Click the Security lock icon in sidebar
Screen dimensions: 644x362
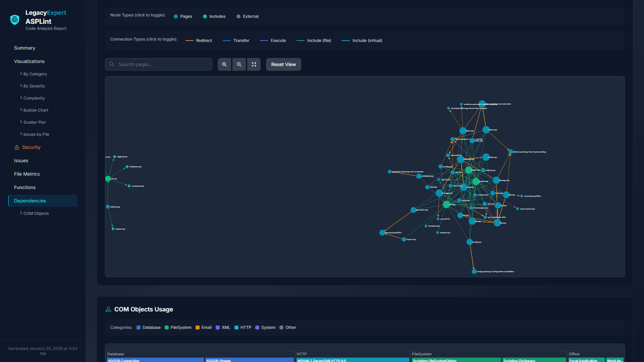[17, 147]
